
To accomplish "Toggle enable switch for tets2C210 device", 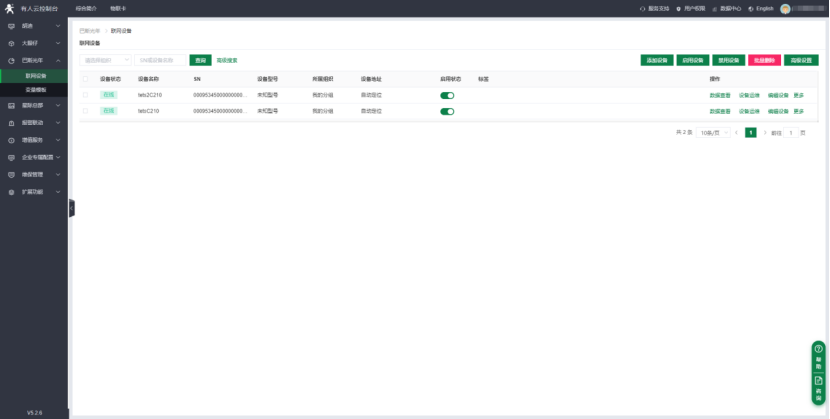I will pos(447,95).
